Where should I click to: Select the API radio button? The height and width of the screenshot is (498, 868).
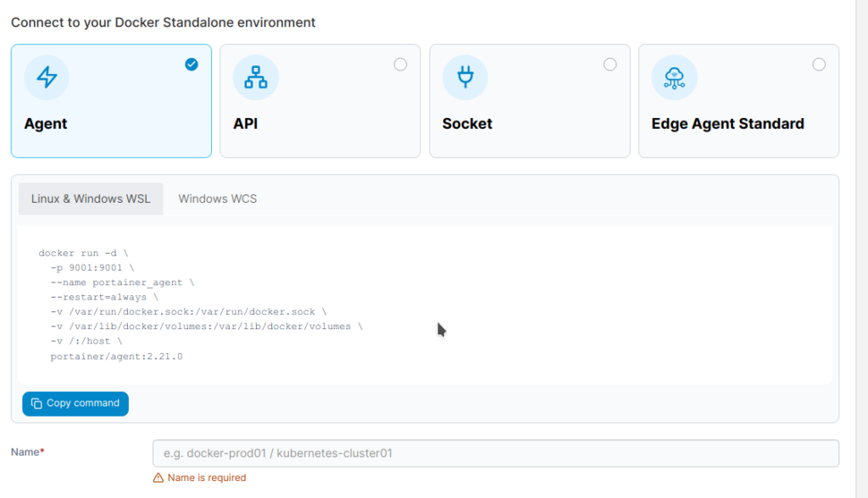400,64
